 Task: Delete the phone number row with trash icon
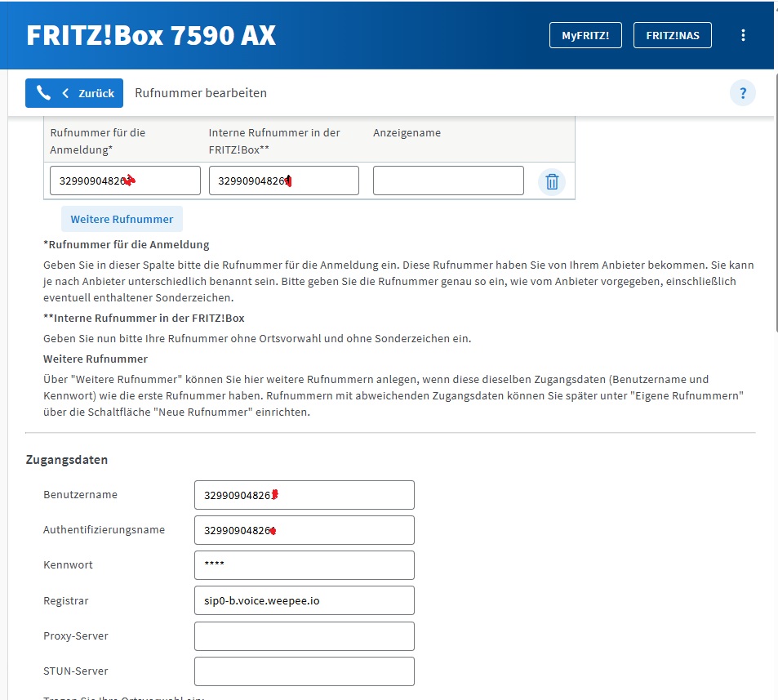coord(552,181)
